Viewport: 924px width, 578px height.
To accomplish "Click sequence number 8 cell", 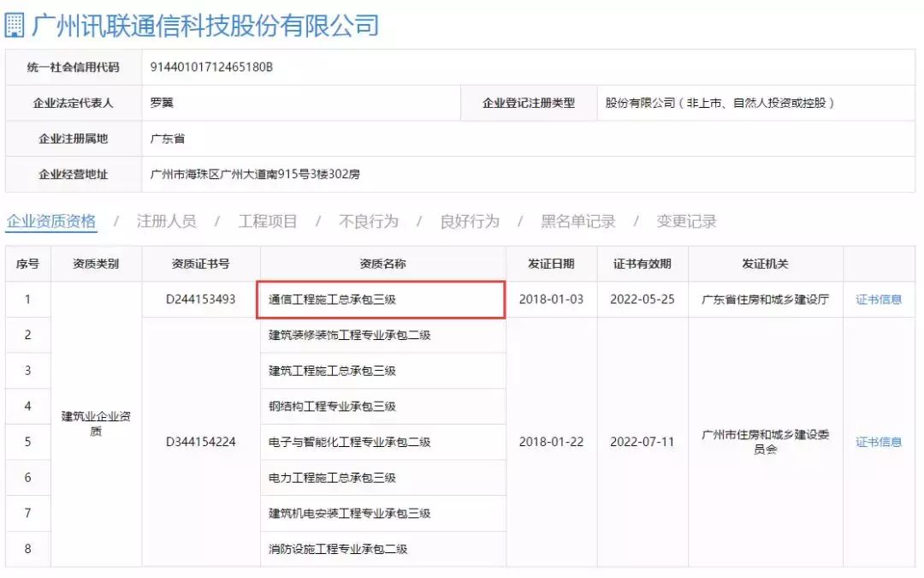I will [27, 549].
